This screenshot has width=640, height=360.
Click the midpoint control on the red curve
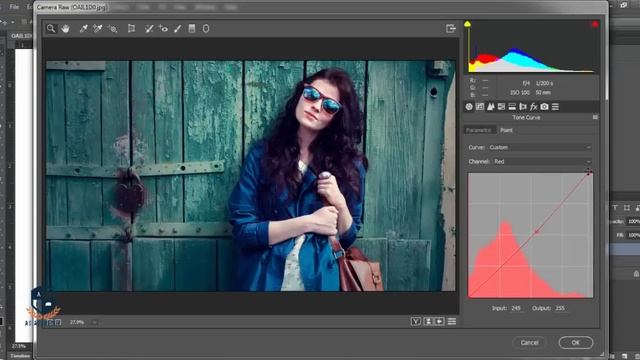coord(537,232)
